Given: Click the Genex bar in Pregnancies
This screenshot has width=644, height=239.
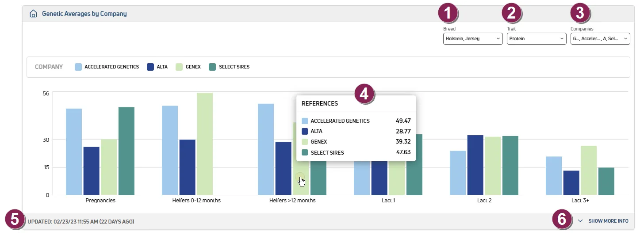Looking at the screenshot, I should (x=109, y=167).
